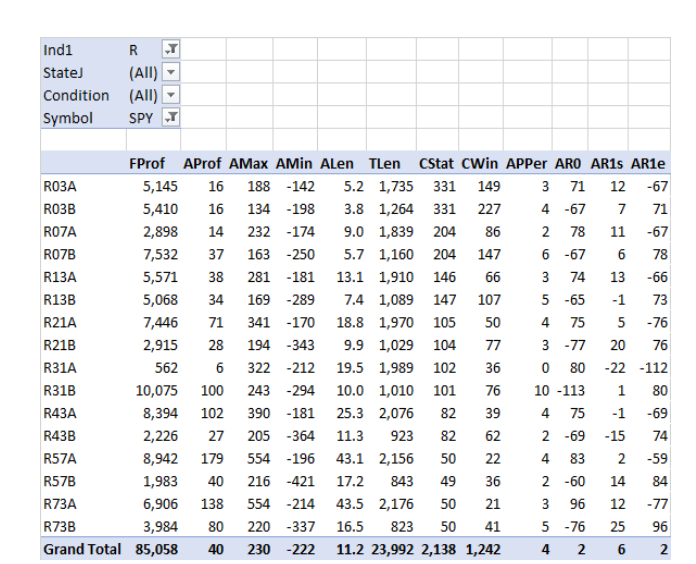696x564 pixels.
Task: Click AProf value 179 for R57A
Action: tap(212, 458)
